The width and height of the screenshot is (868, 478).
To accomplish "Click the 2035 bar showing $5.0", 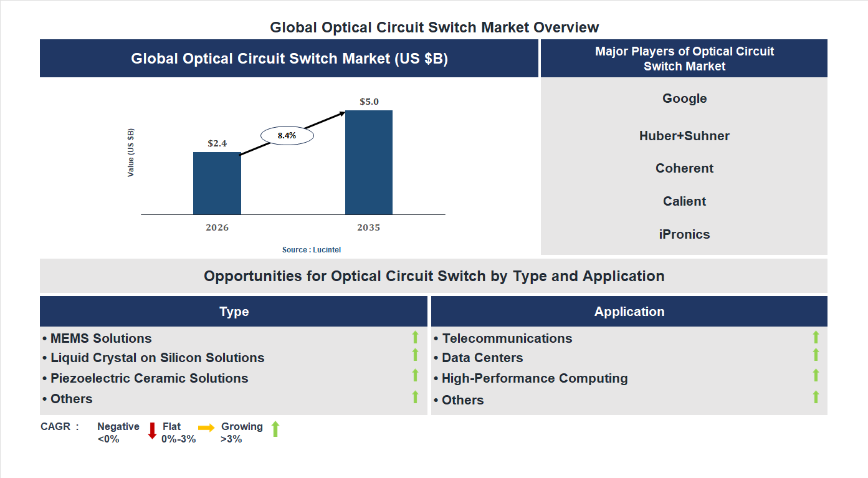I will pyautogui.click(x=368, y=162).
